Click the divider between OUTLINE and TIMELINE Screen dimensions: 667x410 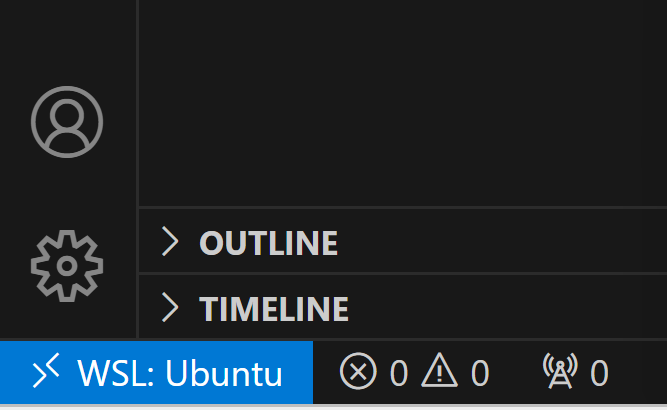[x=400, y=274]
